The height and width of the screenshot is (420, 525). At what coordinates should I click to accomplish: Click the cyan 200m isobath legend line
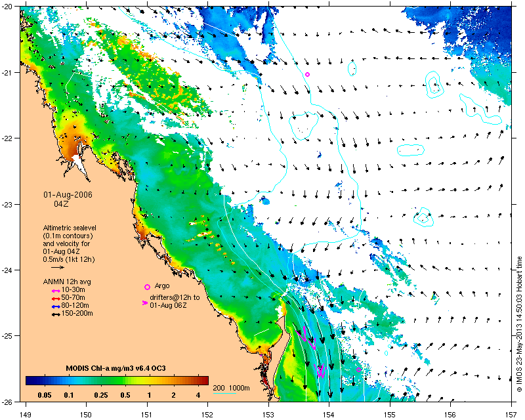click(224, 393)
